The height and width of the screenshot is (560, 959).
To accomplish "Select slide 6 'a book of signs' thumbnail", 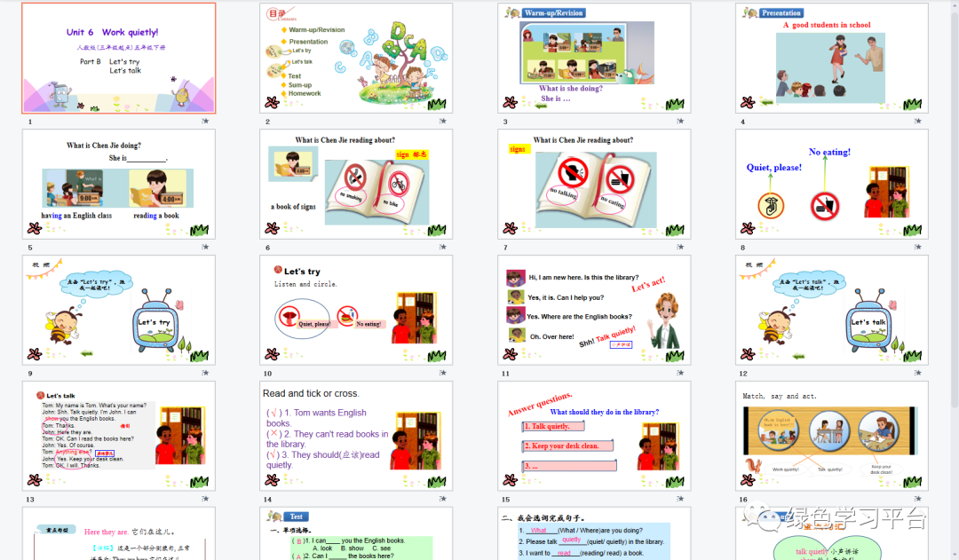I will click(x=356, y=184).
